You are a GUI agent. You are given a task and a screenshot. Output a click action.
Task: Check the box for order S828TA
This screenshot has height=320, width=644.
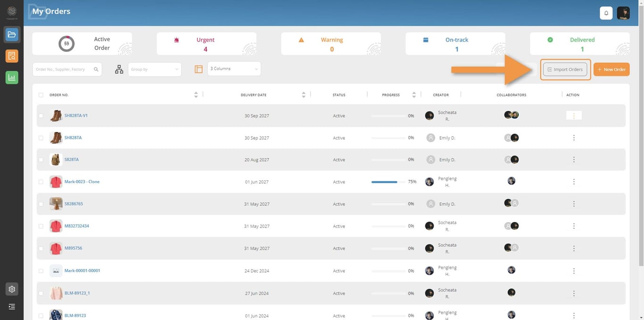click(x=41, y=160)
